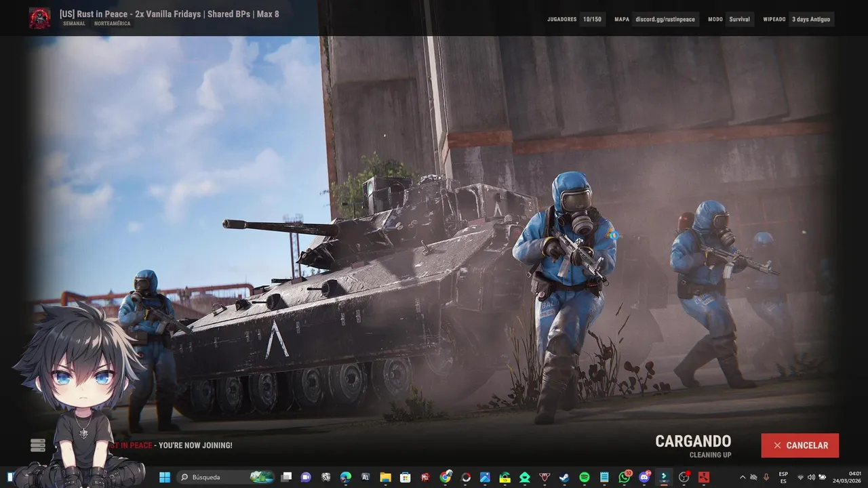Open the Wi-Fi network tray icon
The height and width of the screenshot is (488, 868).
(800, 477)
